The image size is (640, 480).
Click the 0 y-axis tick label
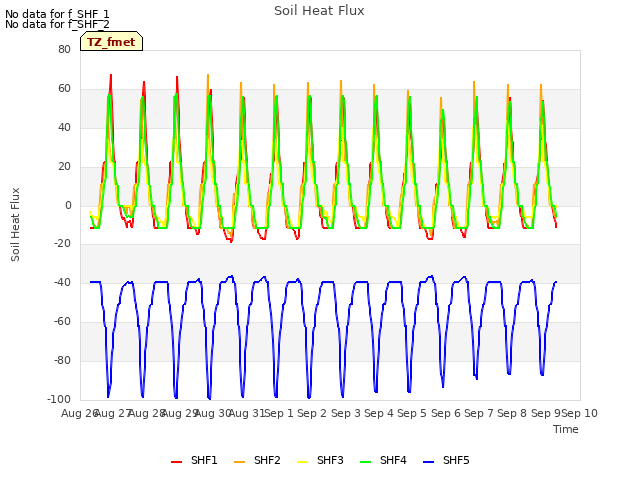(x=68, y=206)
